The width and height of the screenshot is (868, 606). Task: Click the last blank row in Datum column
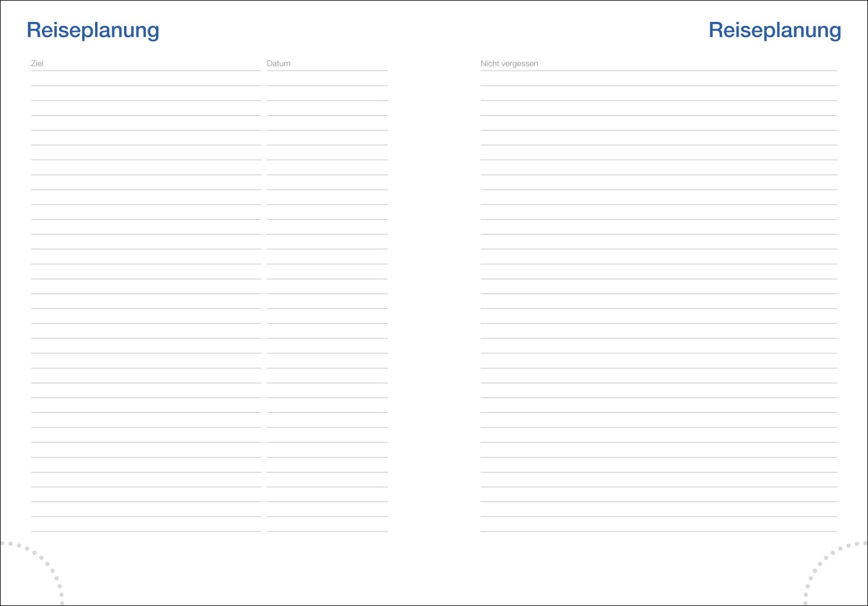click(x=327, y=525)
